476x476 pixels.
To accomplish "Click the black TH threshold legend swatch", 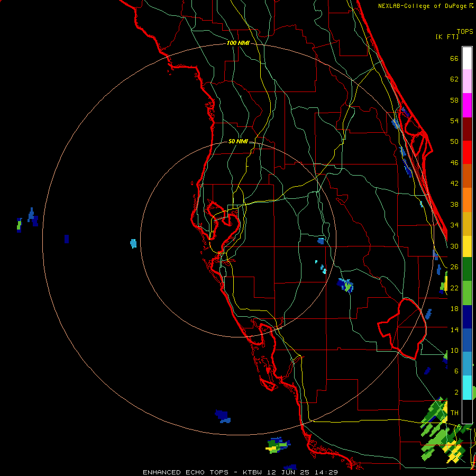I will tap(467, 411).
